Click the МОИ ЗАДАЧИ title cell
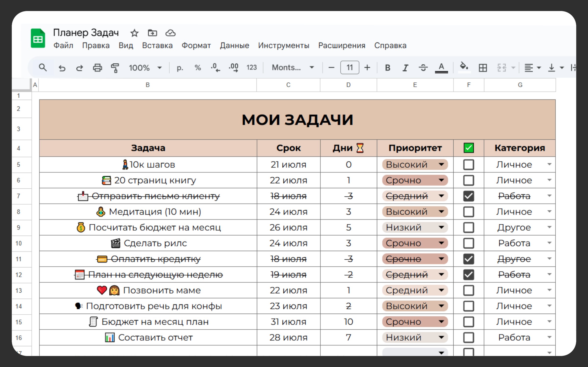This screenshot has width=588, height=367. [x=297, y=120]
